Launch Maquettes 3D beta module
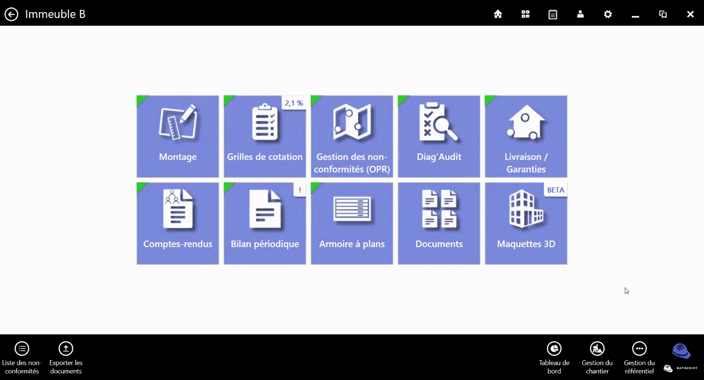The image size is (704, 380). pos(526,223)
